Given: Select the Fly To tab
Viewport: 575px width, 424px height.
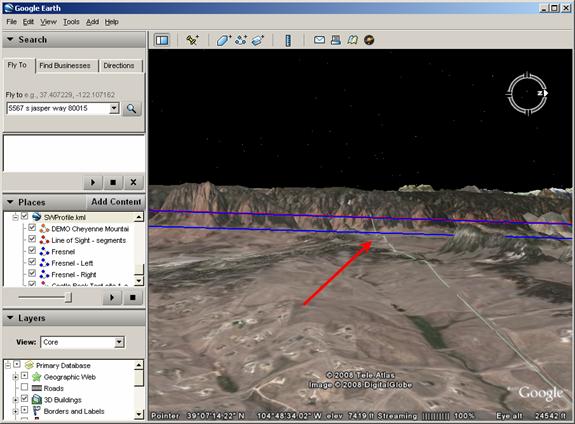Looking at the screenshot, I should click(17, 65).
